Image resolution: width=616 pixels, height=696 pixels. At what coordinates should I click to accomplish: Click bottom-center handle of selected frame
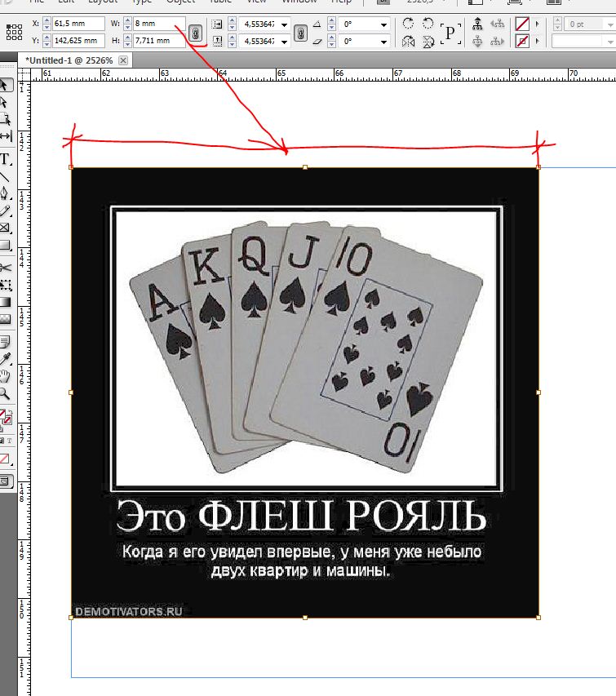(x=305, y=618)
